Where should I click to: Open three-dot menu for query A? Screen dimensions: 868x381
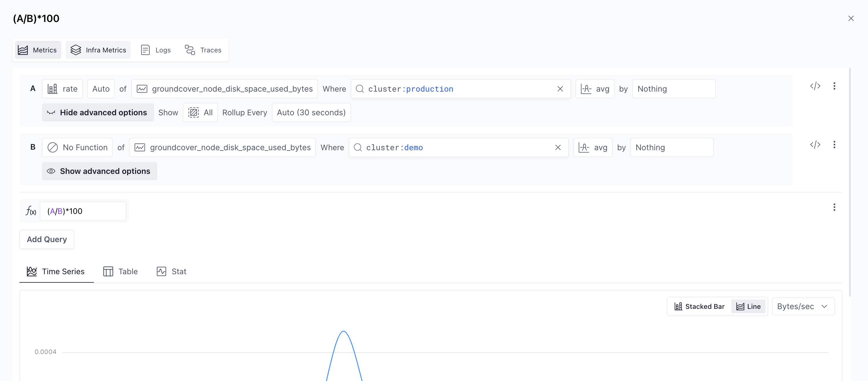(x=834, y=86)
